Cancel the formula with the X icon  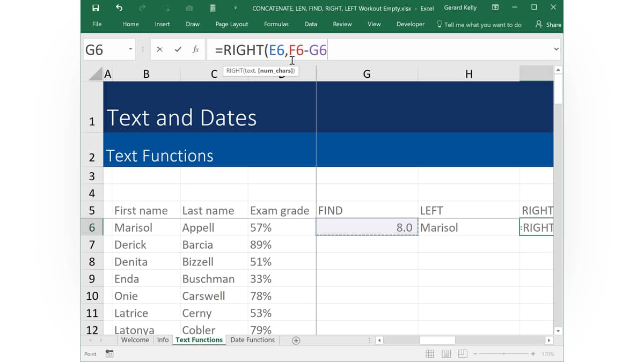pos(159,49)
